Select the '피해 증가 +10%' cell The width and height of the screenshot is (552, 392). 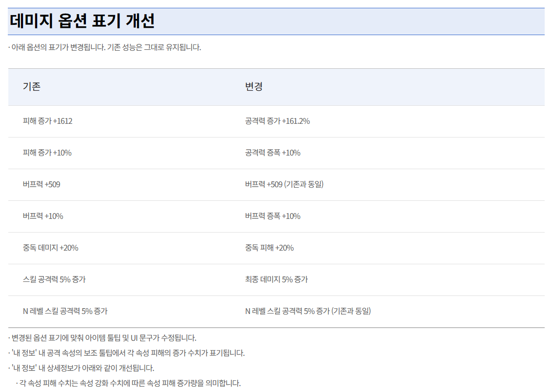click(x=47, y=153)
